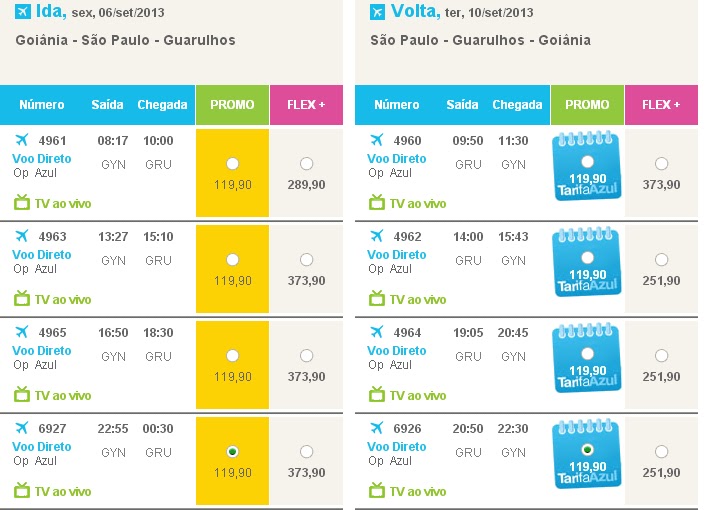The image size is (705, 510).
Task: Choose FLEX+ 289,90 fare for flight 4961
Action: pyautogui.click(x=306, y=164)
